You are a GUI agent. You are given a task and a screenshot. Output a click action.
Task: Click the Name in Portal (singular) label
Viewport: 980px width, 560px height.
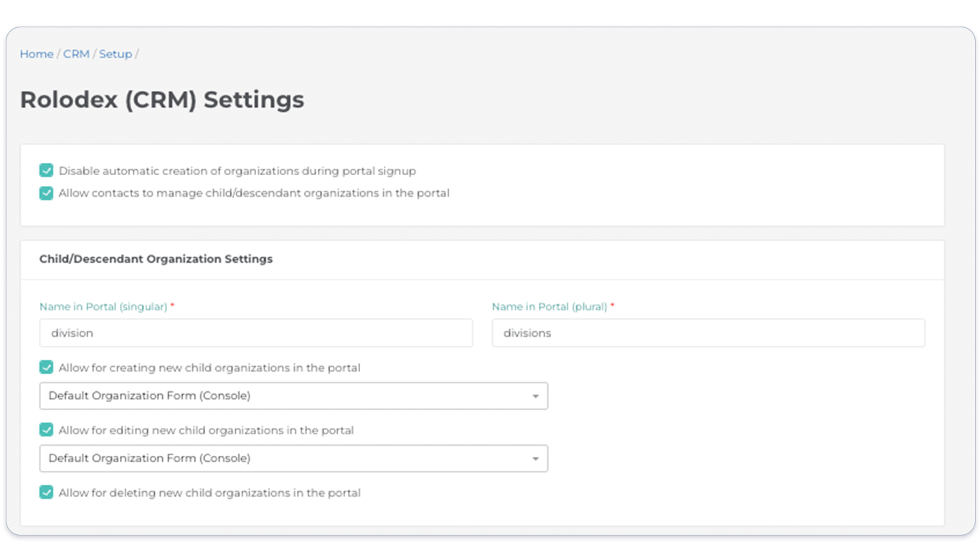(103, 307)
